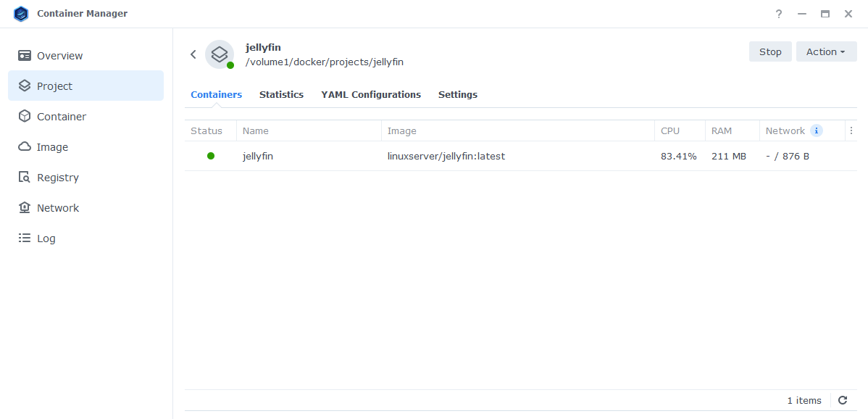The width and height of the screenshot is (868, 419).
Task: Refresh the container list
Action: coord(843,400)
